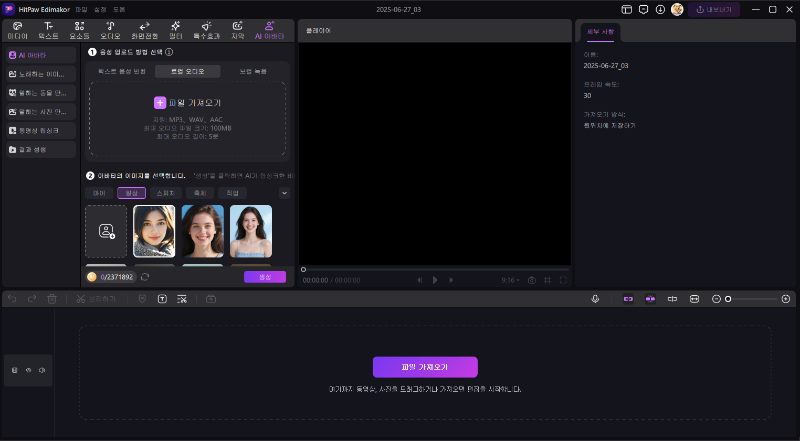Open the Audio tab with music note
This screenshot has height=441, width=800.
110,31
